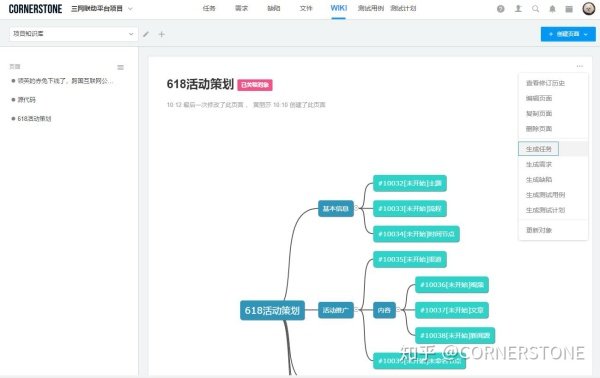Select the root 618活动策划 mind map node
Viewport: 600px width, 378px height.
coord(272,310)
